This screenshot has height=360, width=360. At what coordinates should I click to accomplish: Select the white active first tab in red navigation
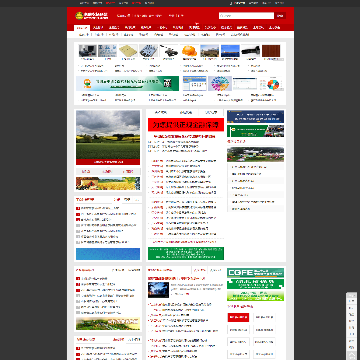82,28
